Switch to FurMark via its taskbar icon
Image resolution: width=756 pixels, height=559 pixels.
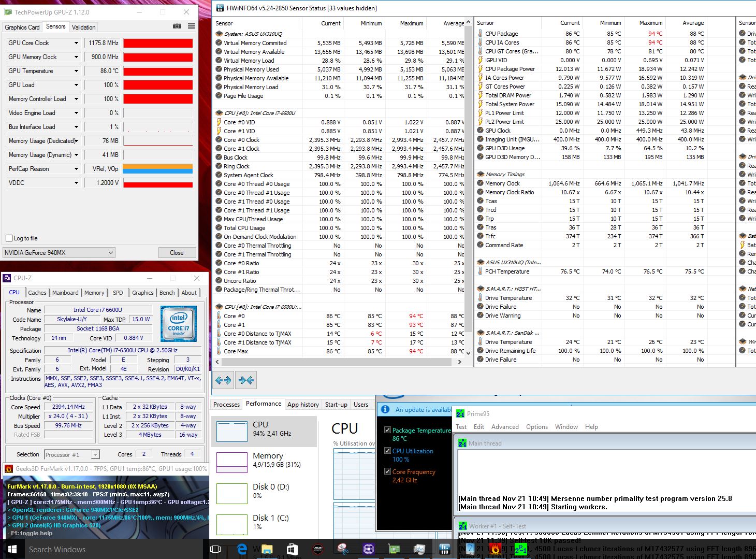tap(495, 549)
